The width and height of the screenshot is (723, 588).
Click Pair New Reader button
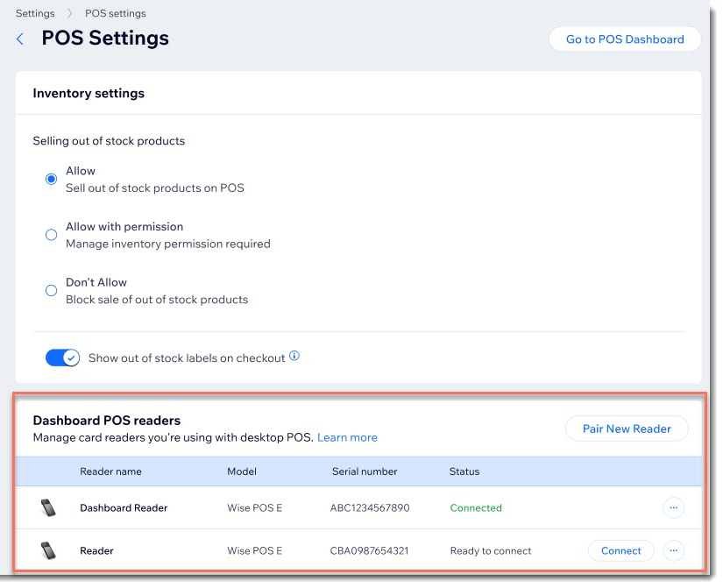[x=627, y=429]
